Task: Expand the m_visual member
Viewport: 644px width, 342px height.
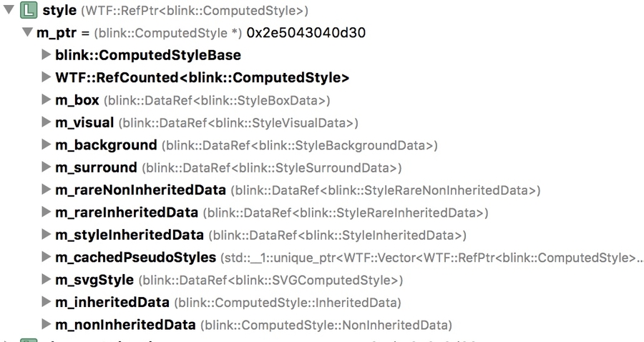Action: [47, 123]
